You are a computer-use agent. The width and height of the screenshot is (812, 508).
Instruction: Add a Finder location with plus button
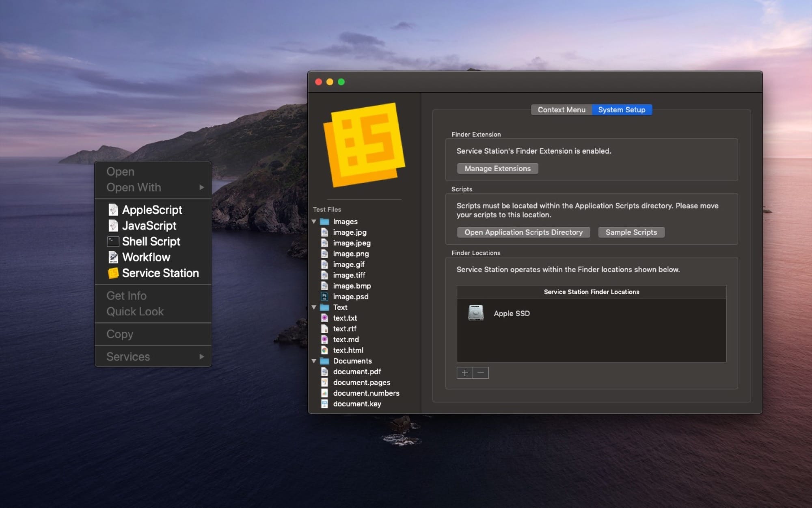pos(464,373)
